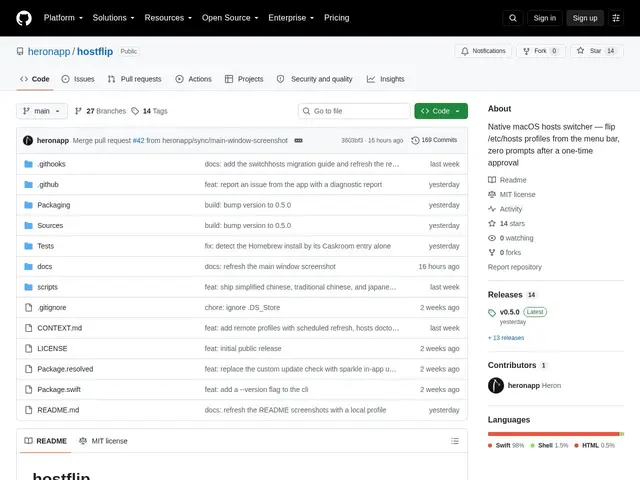Click the tag icon next to v0.5.0
640x480 pixels.
(492, 313)
